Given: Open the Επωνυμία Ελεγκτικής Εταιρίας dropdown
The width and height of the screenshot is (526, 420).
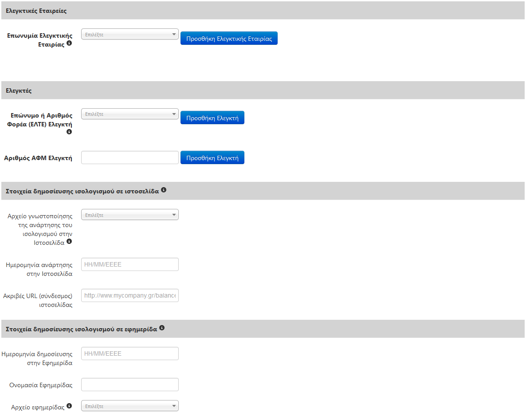Looking at the screenshot, I should point(130,34).
